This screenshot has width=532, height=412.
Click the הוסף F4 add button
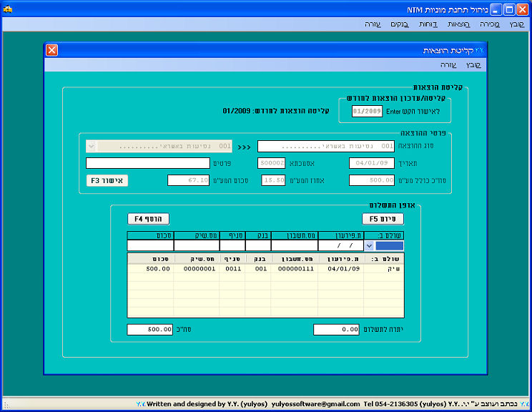coord(148,219)
